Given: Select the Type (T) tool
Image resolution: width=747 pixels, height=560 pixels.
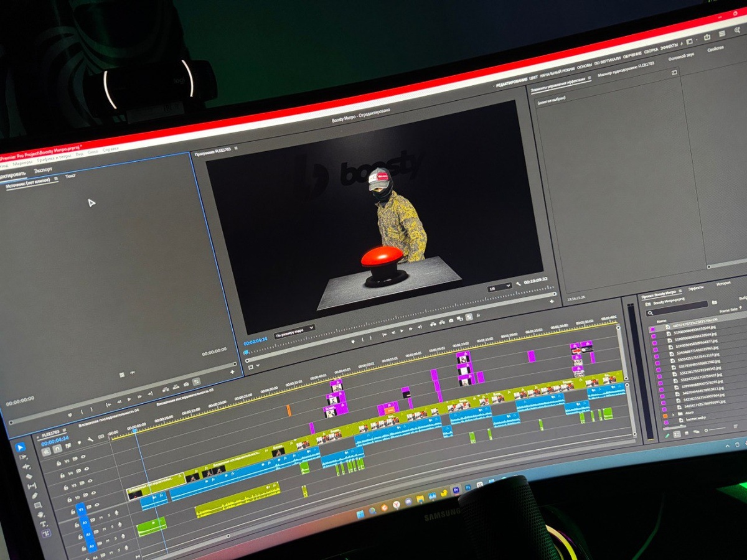Looking at the screenshot, I should coord(44,524).
